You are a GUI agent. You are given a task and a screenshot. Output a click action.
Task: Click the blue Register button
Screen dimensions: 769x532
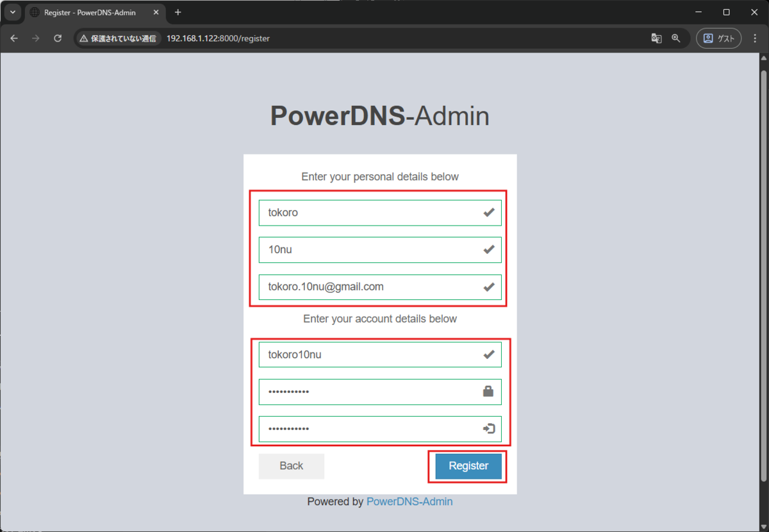coord(468,466)
